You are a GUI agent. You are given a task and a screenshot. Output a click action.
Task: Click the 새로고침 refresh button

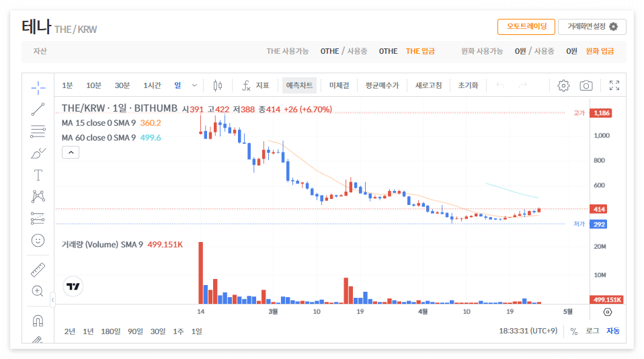[x=428, y=85]
